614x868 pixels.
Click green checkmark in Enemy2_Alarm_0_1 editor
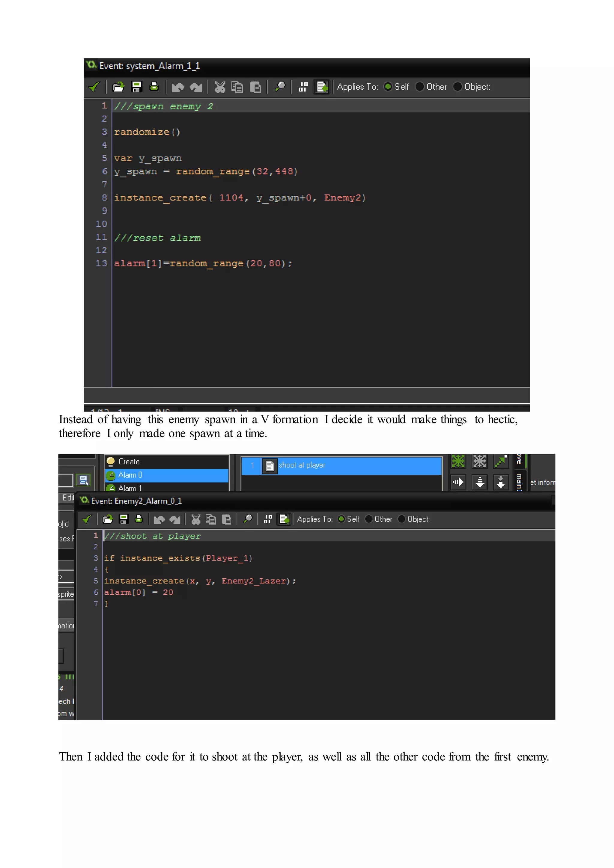(87, 519)
